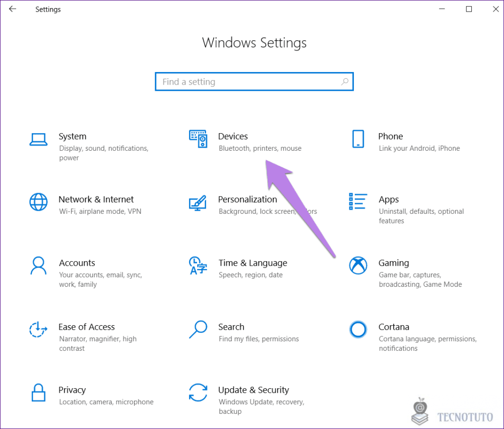Close the Settings window
504x429 pixels.
coord(495,9)
